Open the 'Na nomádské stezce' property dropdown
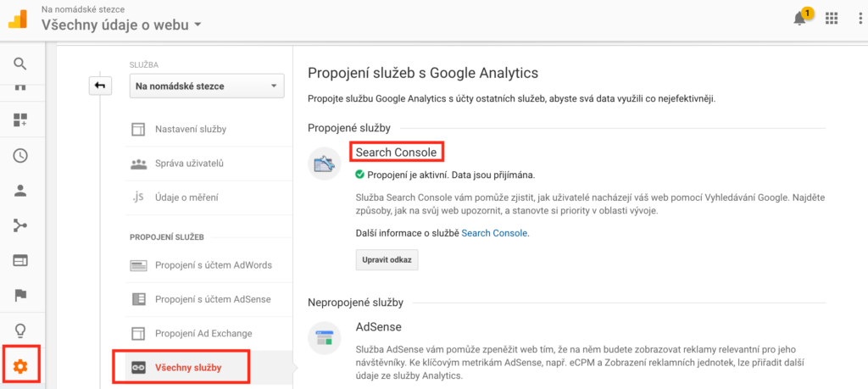 tap(207, 86)
